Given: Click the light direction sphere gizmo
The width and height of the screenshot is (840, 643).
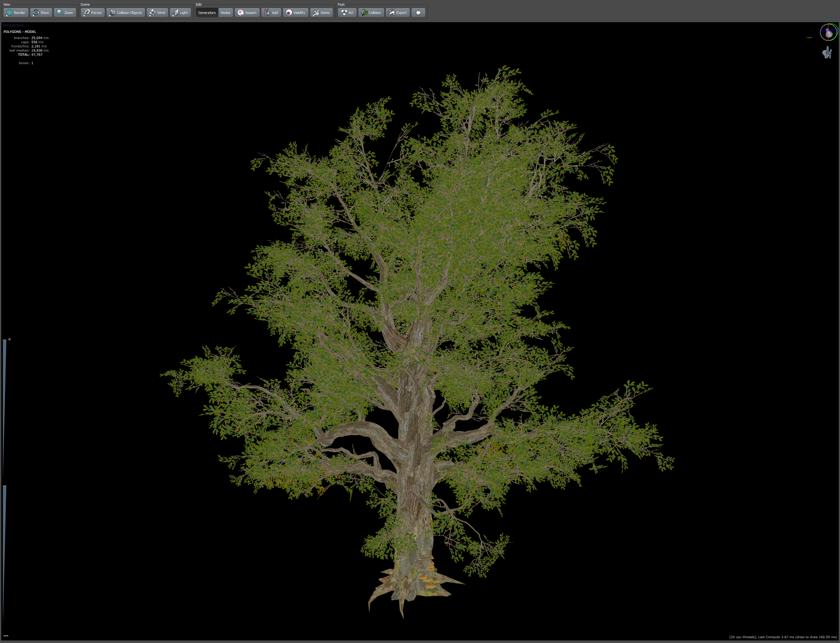Looking at the screenshot, I should click(x=828, y=33).
